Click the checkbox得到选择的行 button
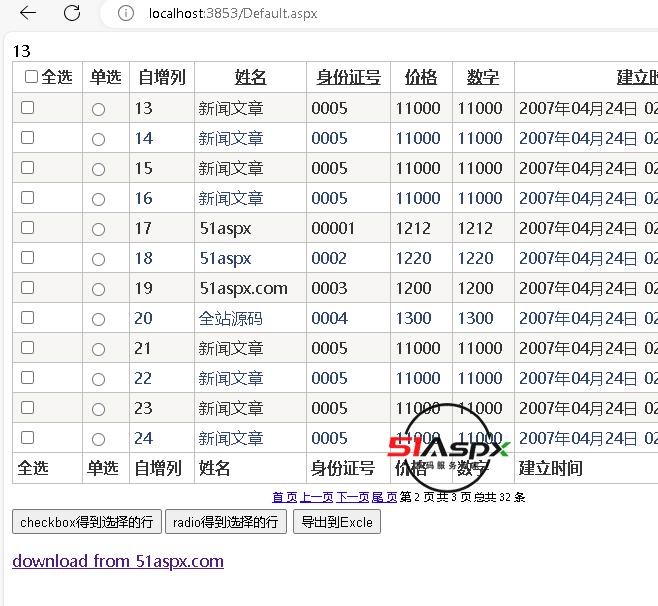658x606 pixels. pyautogui.click(x=87, y=522)
